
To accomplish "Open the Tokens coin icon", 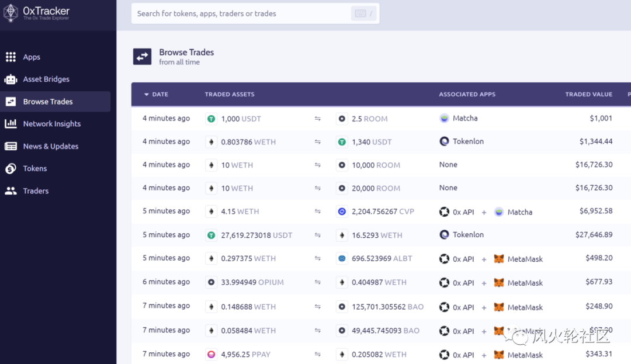I will click(x=11, y=169).
